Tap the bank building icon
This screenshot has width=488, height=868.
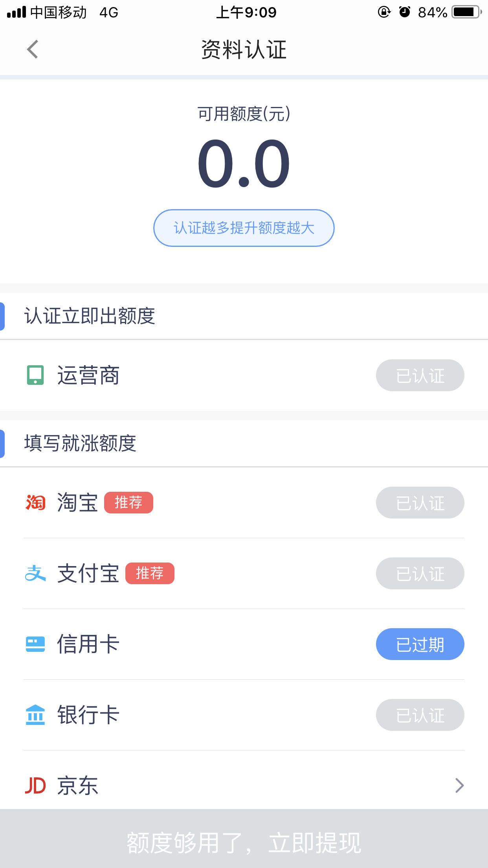point(35,715)
